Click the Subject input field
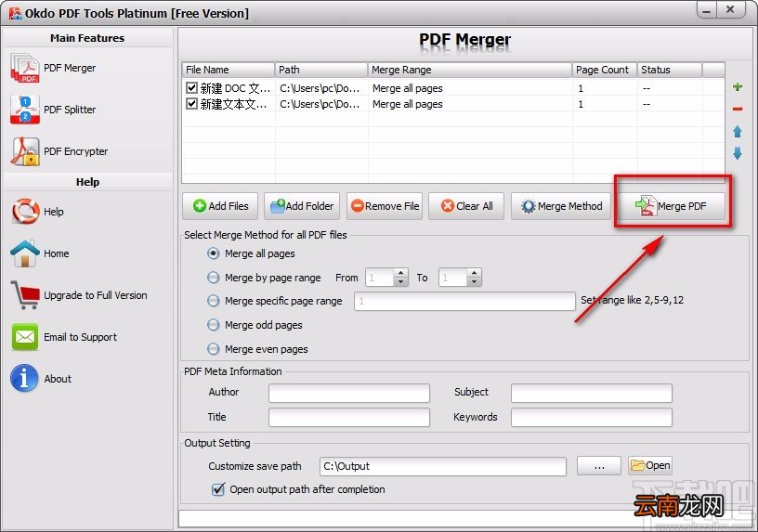The width and height of the screenshot is (758, 532). tap(591, 393)
